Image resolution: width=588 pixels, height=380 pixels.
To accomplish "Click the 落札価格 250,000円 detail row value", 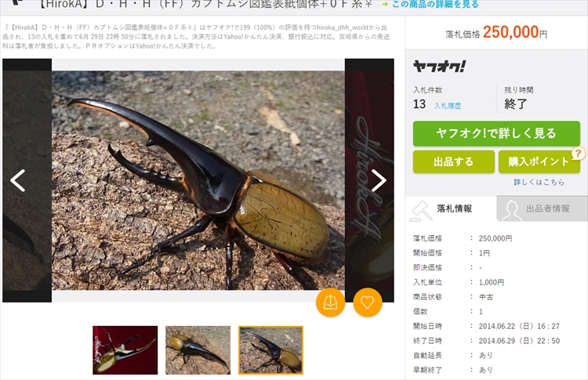I will pos(495,238).
